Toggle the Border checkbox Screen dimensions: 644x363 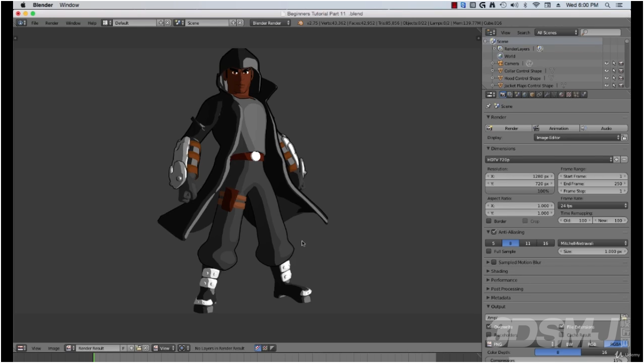tap(489, 221)
